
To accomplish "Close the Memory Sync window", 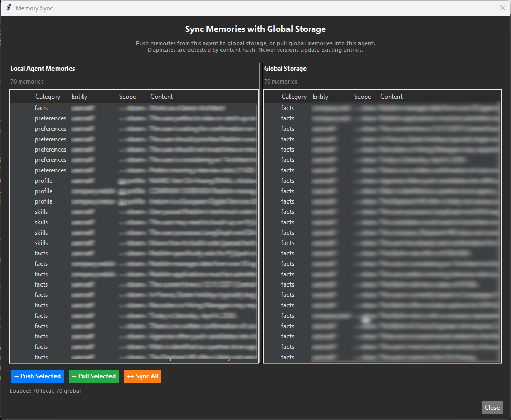I will click(x=491, y=407).
